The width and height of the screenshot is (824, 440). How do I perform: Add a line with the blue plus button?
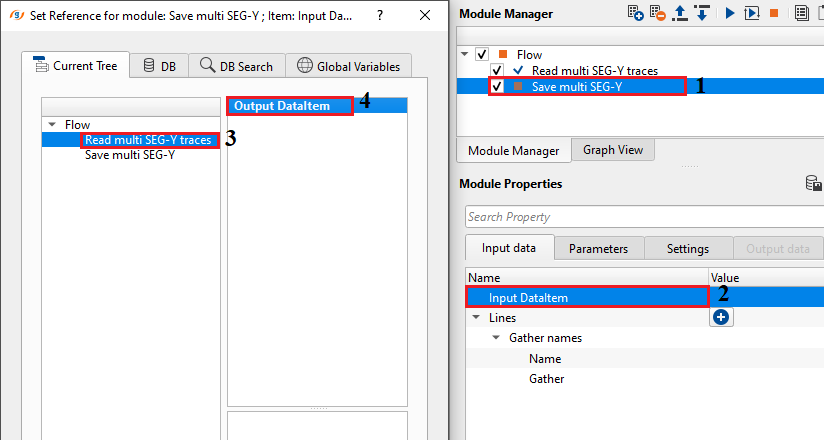[721, 317]
